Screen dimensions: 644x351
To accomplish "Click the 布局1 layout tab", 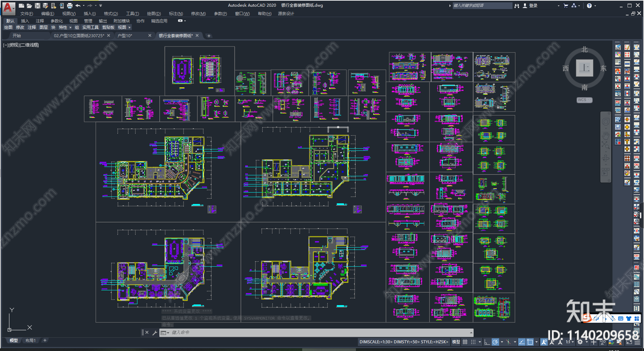I will point(31,341).
